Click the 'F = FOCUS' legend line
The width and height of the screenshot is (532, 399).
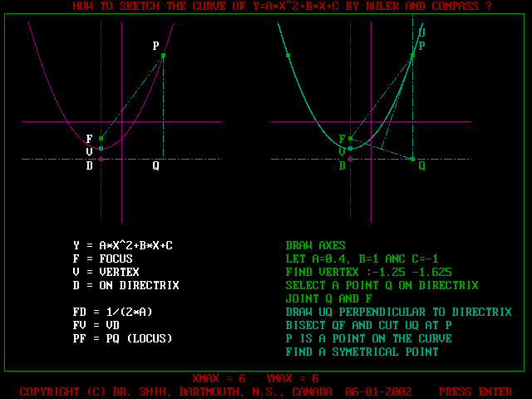pyautogui.click(x=102, y=259)
